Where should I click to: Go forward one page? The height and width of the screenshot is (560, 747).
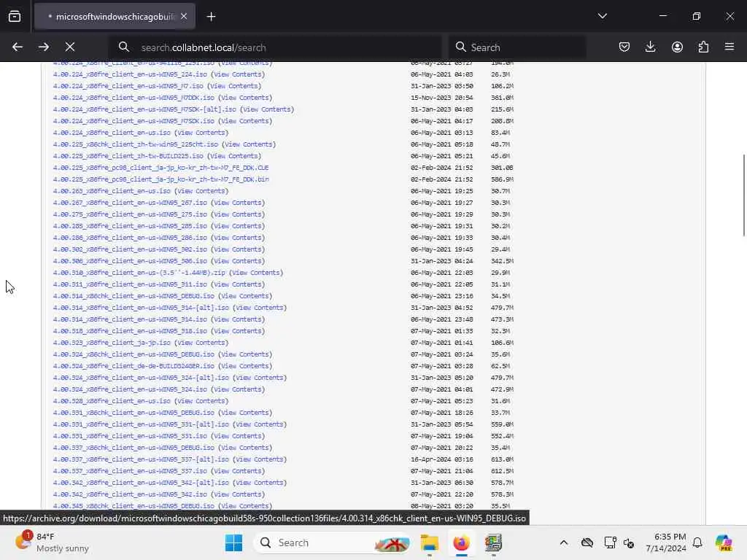44,47
